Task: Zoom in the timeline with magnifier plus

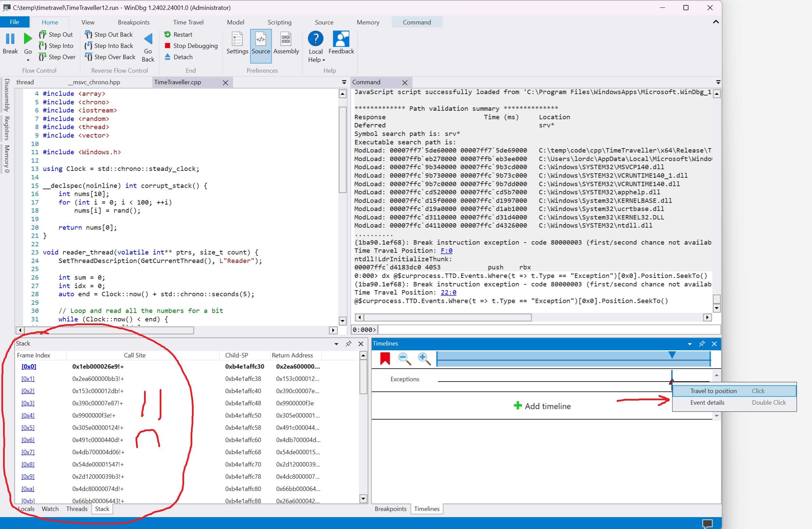Action: [x=424, y=358]
